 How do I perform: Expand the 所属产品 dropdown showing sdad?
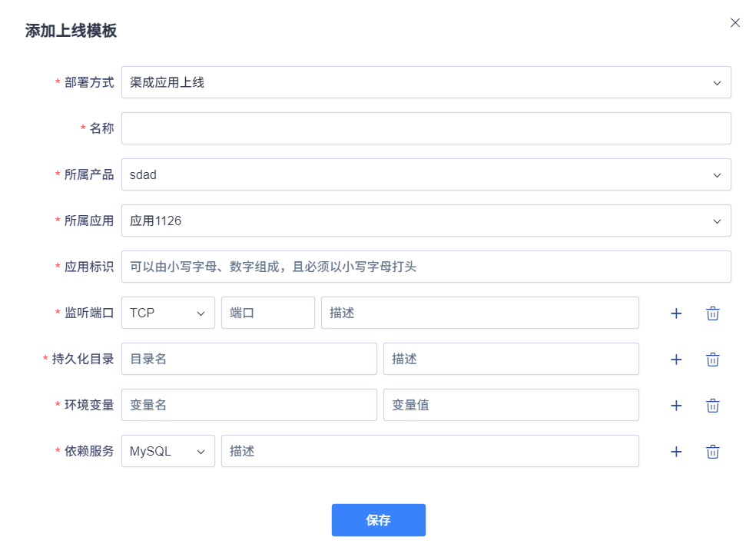426,174
